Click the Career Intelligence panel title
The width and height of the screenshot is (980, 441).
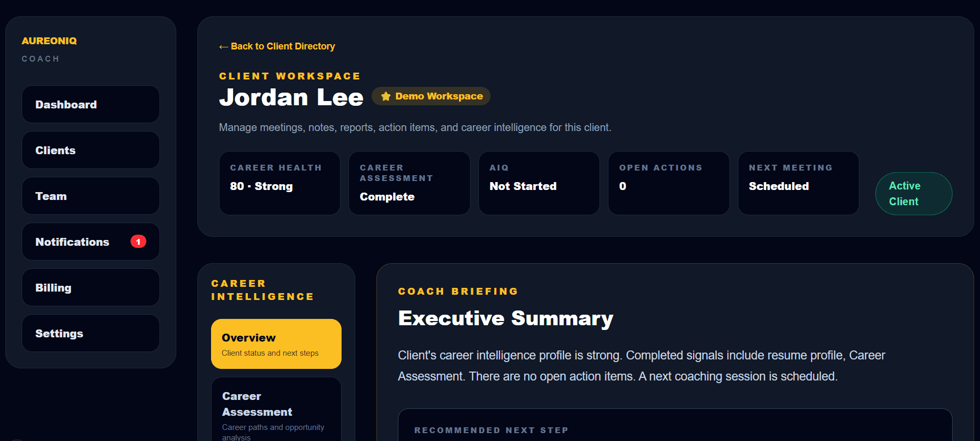[263, 290]
